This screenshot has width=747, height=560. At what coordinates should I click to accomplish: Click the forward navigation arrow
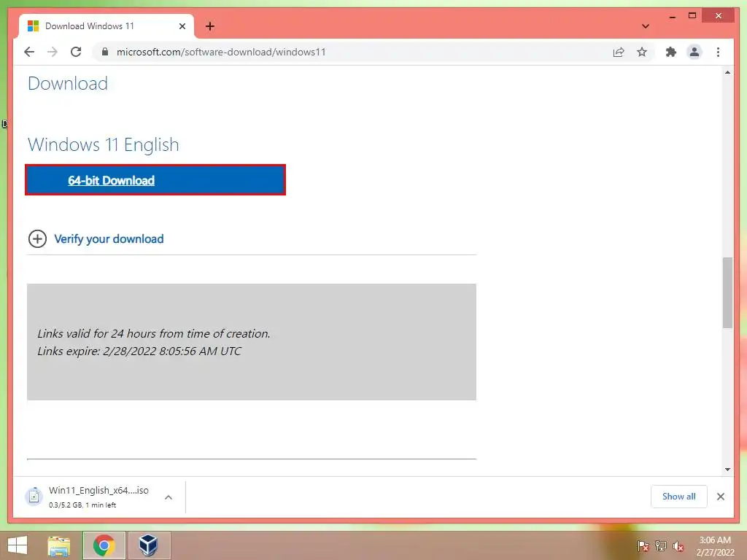tap(53, 52)
